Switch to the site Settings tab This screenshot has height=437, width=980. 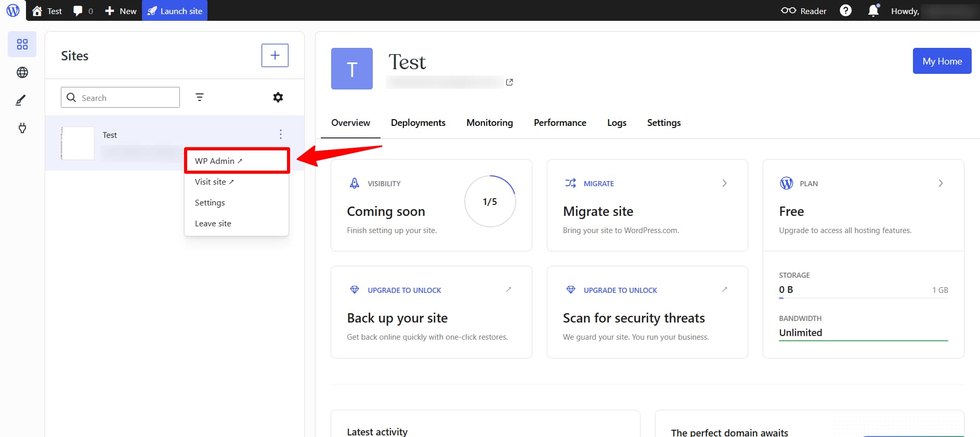tap(663, 123)
